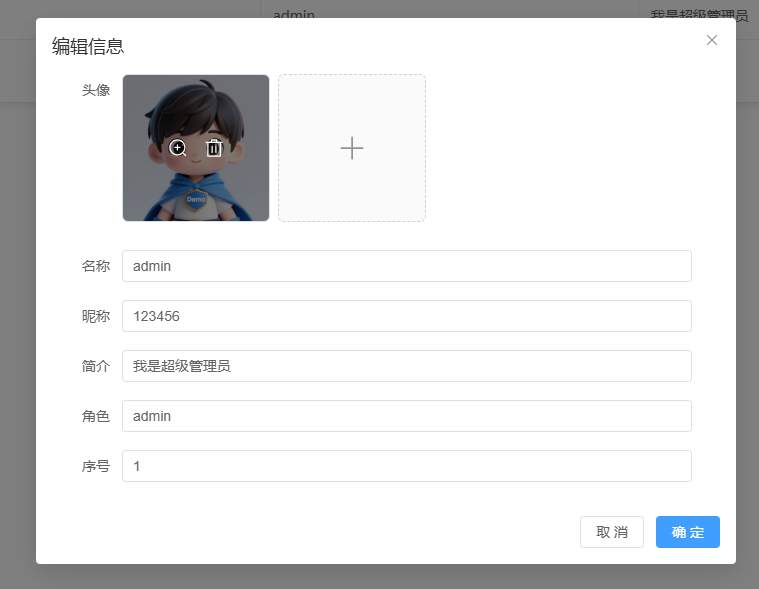
Task: Click the 昵称 label
Action: click(96, 316)
